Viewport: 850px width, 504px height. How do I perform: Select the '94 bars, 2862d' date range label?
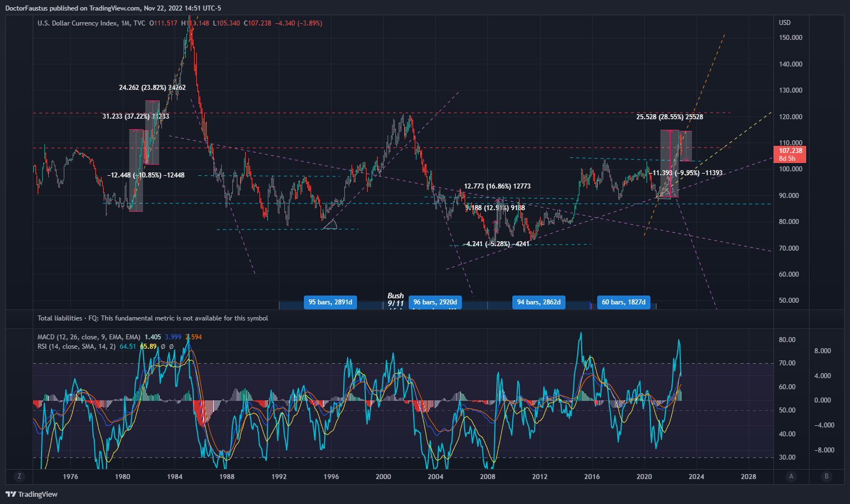pos(539,302)
